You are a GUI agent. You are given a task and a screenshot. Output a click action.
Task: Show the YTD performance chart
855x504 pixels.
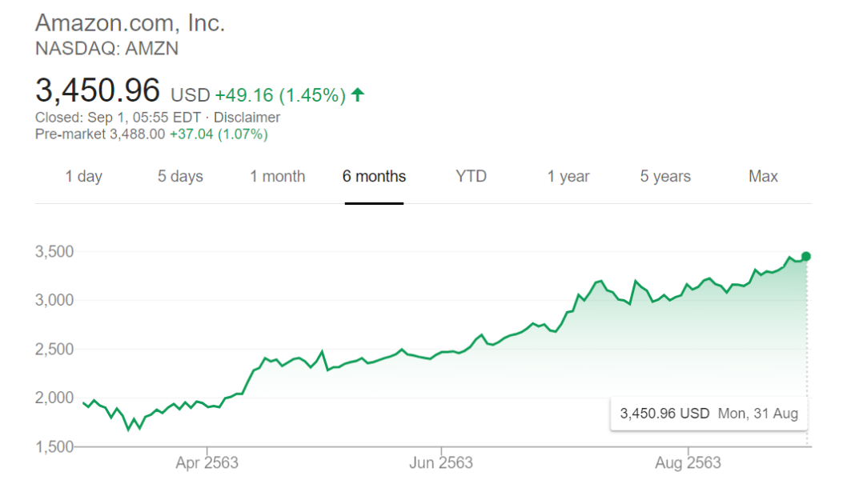click(471, 176)
